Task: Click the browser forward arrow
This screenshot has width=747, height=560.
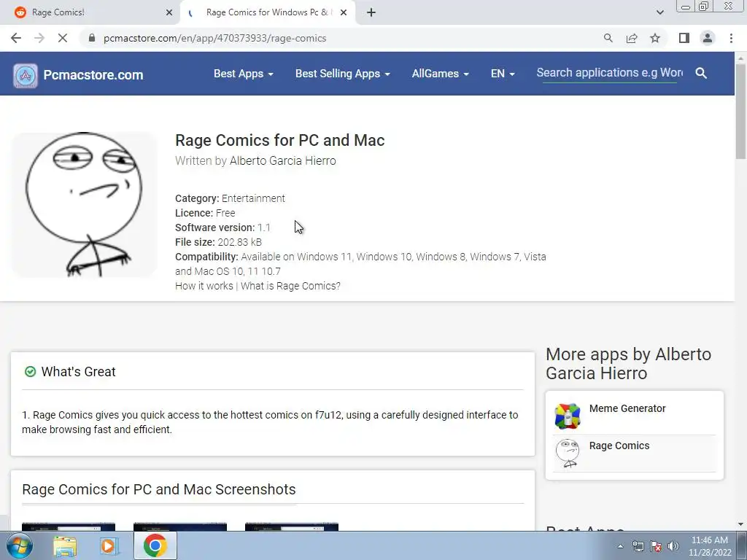Action: tap(39, 38)
